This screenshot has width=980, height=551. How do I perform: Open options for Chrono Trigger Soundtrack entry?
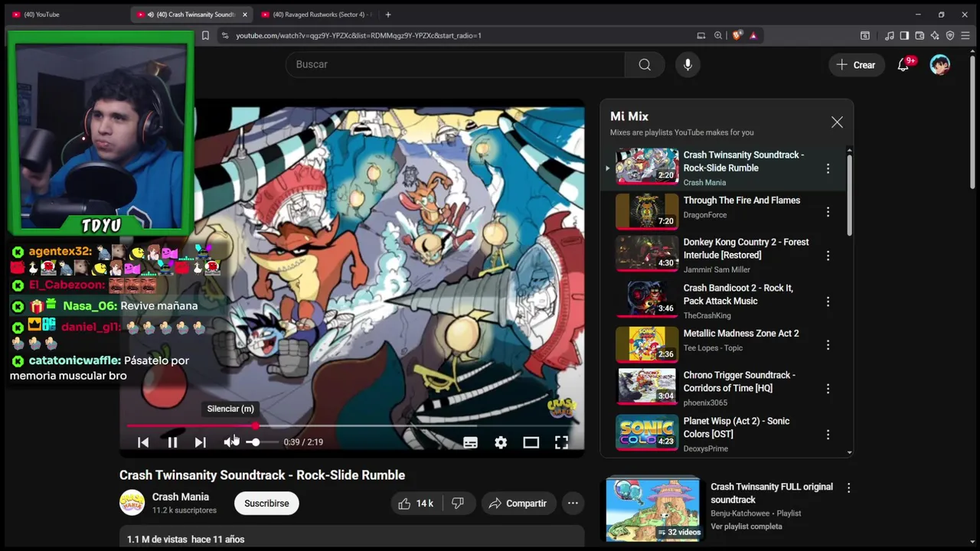(828, 389)
